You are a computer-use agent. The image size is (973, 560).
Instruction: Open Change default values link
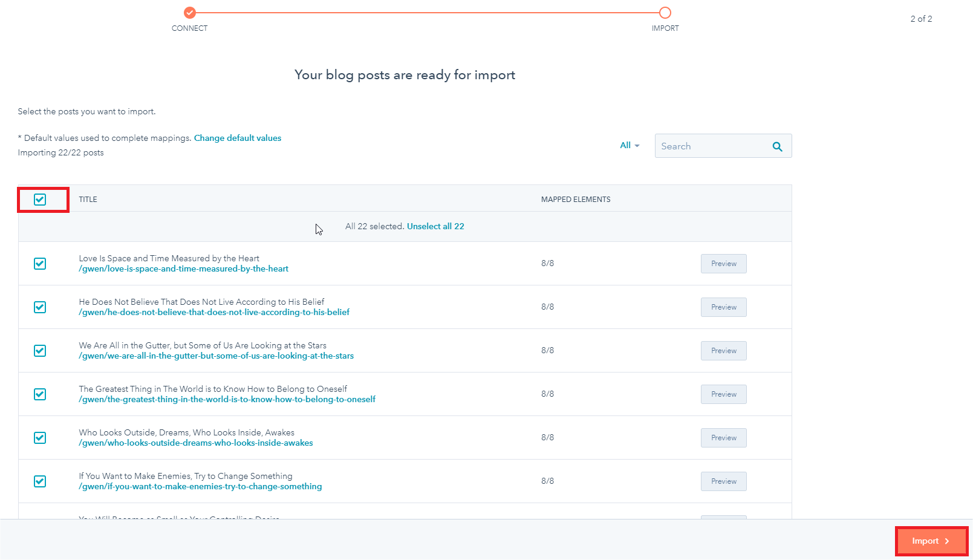pyautogui.click(x=237, y=138)
